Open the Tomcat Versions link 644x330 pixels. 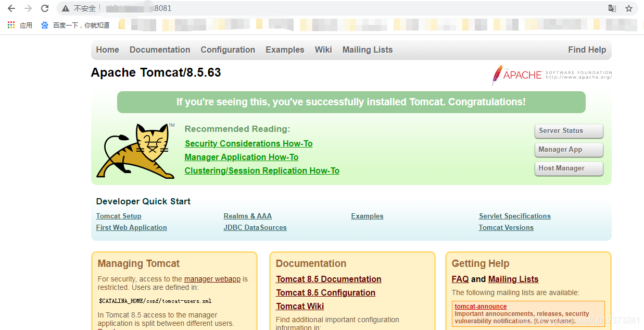point(506,228)
